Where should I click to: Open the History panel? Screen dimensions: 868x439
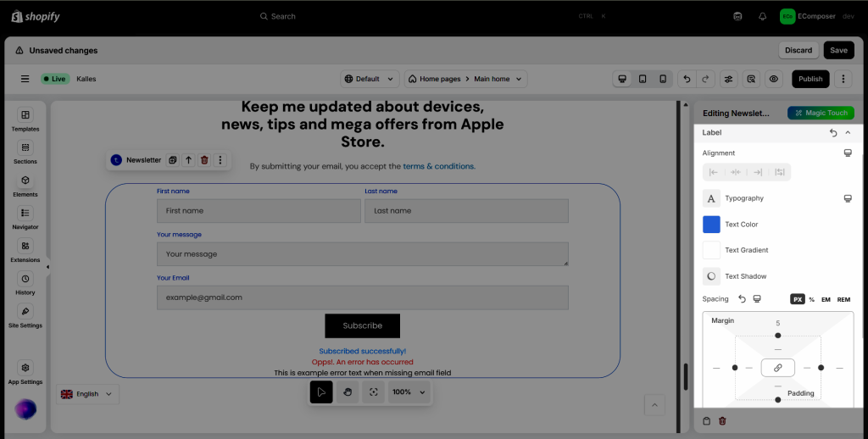(25, 283)
